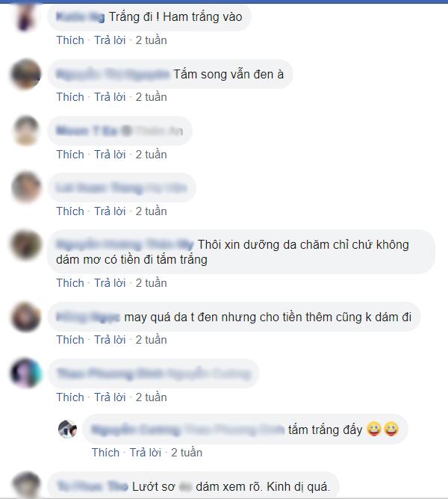
Task: Open avatar beside 'Tắm song vẫn đen à' comment
Action: (26, 74)
